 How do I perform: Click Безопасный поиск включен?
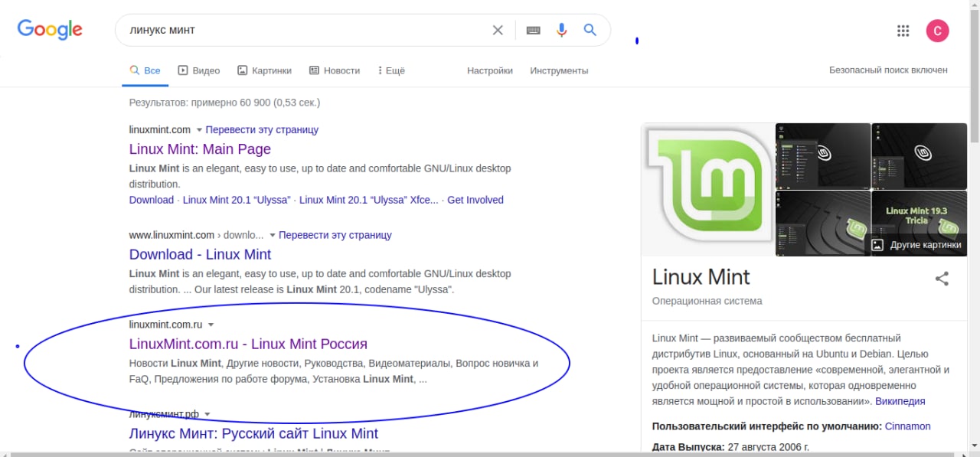coord(888,70)
